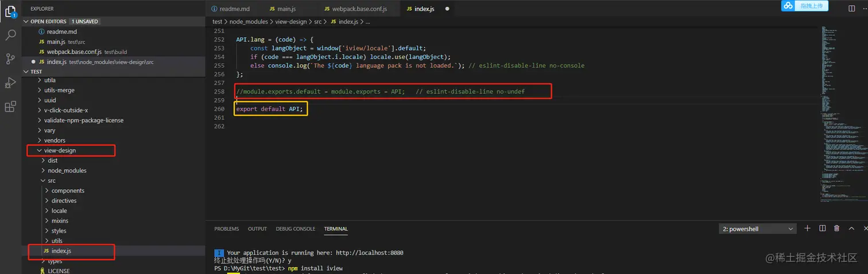868x274 pixels.
Task: Open readme.md in Open Editors list
Action: pos(114,32)
